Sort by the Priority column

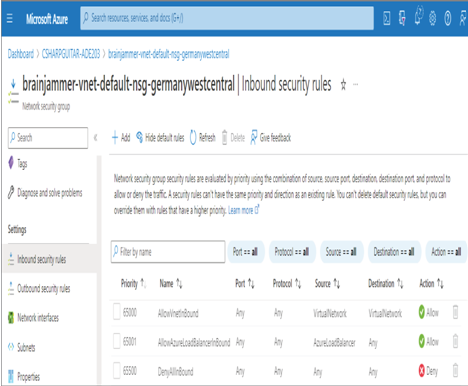tap(133, 283)
